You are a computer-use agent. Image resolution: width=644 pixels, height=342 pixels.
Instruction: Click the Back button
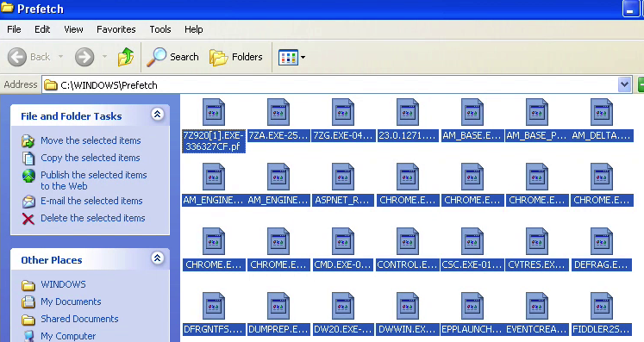pyautogui.click(x=29, y=57)
